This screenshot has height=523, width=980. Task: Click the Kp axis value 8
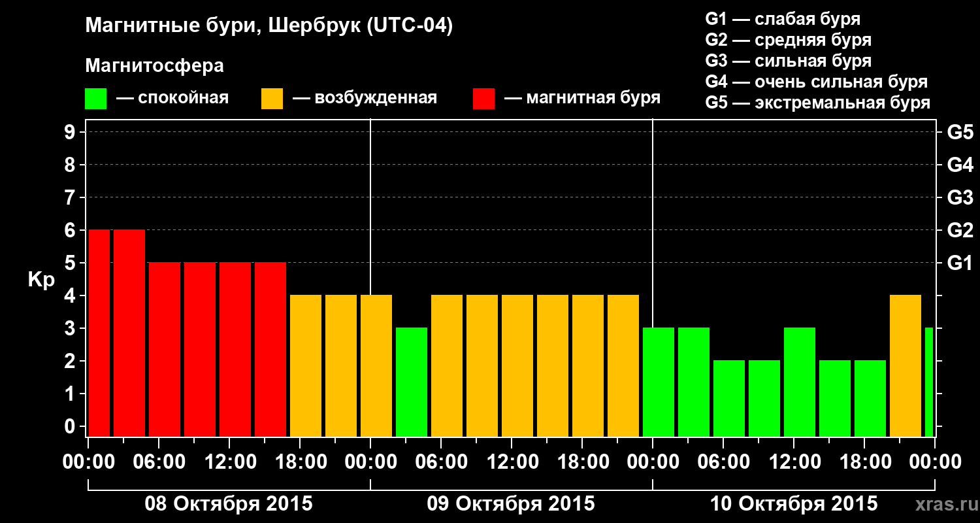pyautogui.click(x=71, y=165)
